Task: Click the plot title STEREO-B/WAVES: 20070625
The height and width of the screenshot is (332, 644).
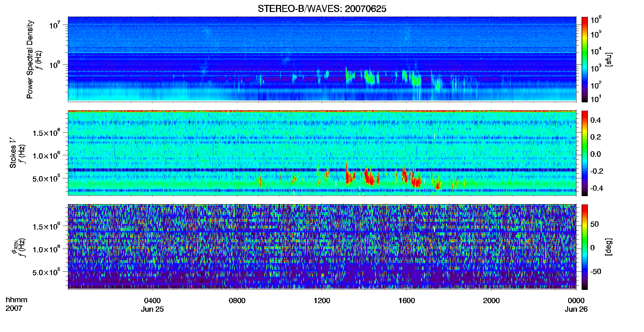Action: click(322, 9)
